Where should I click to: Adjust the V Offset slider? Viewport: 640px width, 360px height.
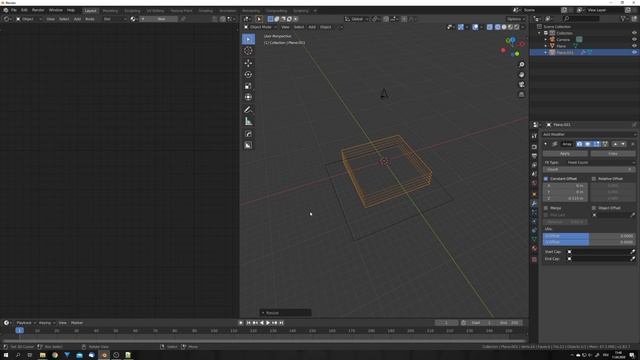[589, 242]
